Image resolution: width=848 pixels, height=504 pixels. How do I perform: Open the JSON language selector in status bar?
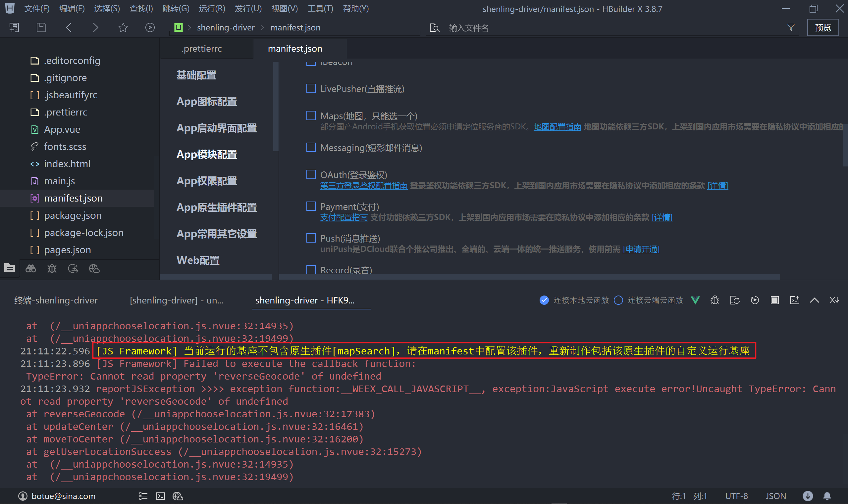click(x=775, y=496)
